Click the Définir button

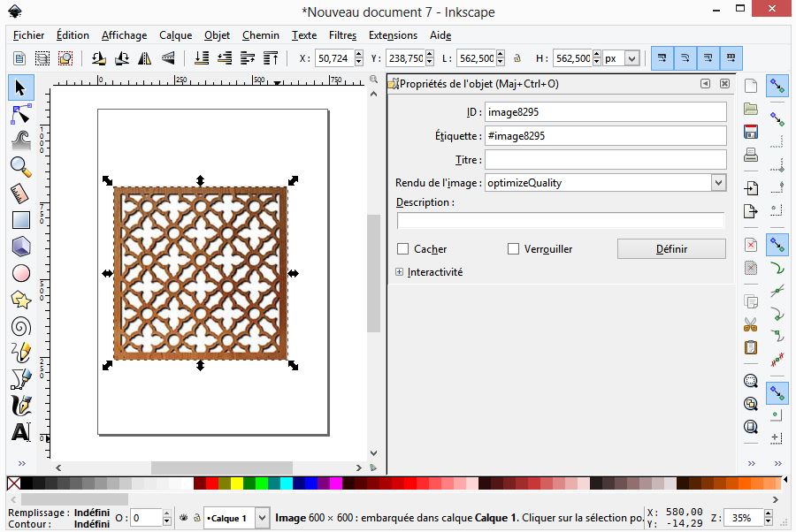(x=671, y=248)
